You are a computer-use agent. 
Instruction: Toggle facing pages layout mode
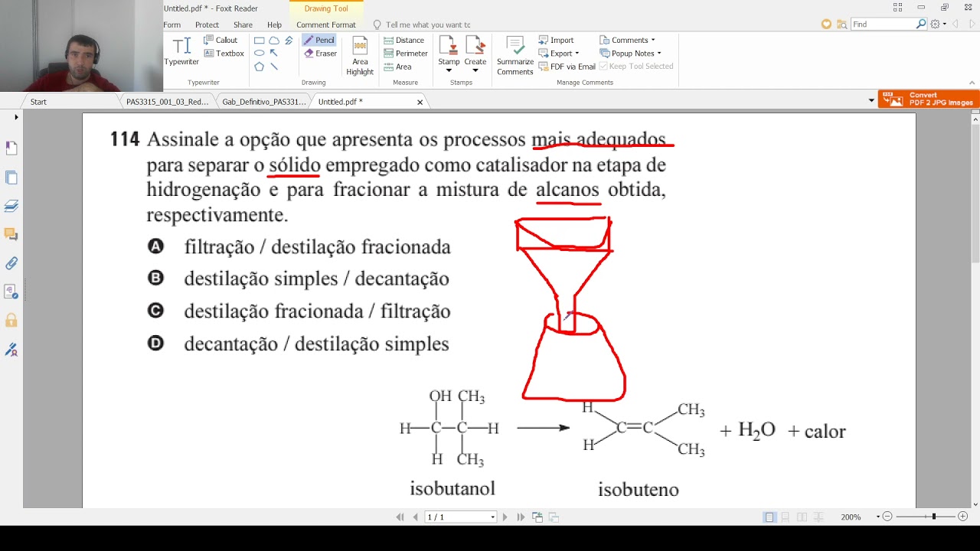pyautogui.click(x=801, y=516)
